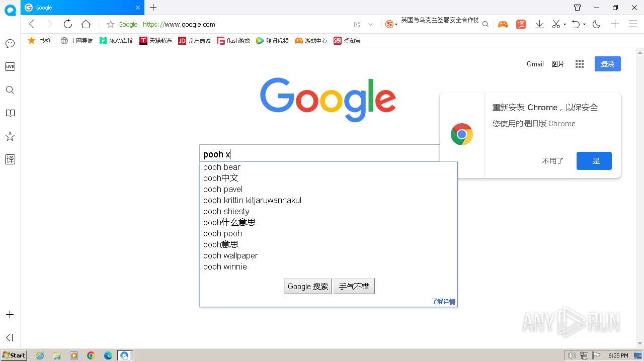644x362 pixels.
Task: Open the skin shirt icon in title bar
Action: click(577, 8)
